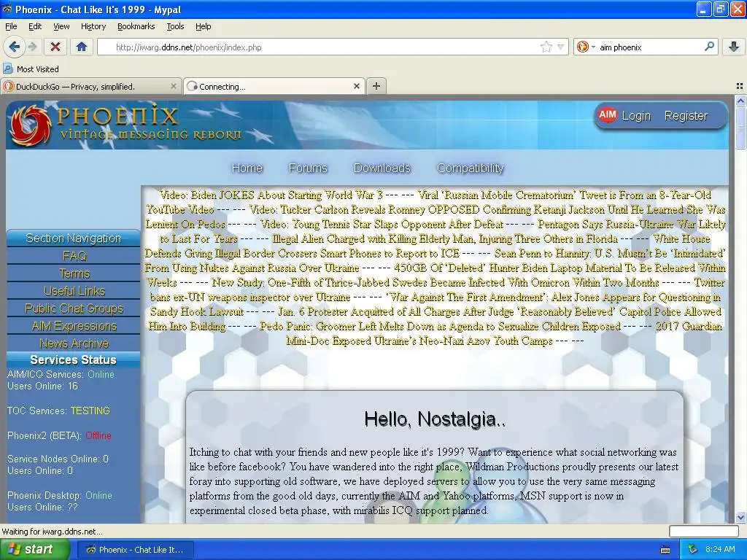
Task: Close the DuckDuckGo tab
Action: tap(174, 86)
